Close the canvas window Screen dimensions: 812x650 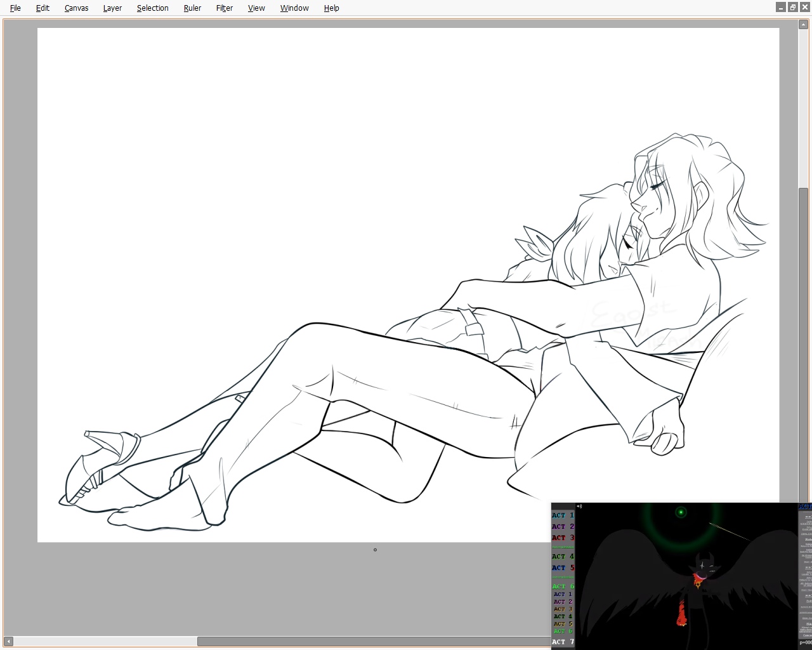coord(805,8)
